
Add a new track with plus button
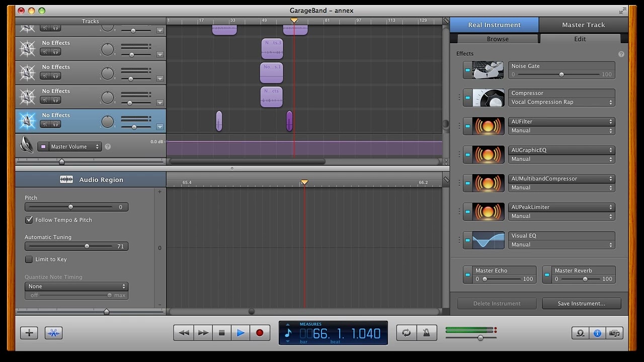(29, 333)
